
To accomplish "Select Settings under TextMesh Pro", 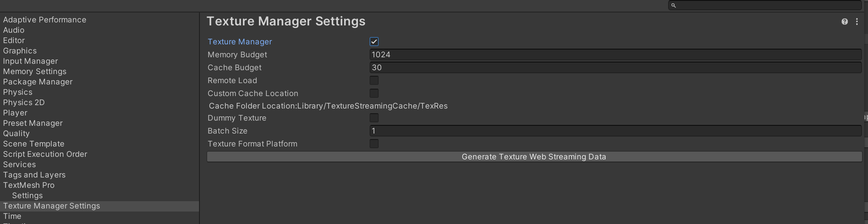I will (x=27, y=196).
